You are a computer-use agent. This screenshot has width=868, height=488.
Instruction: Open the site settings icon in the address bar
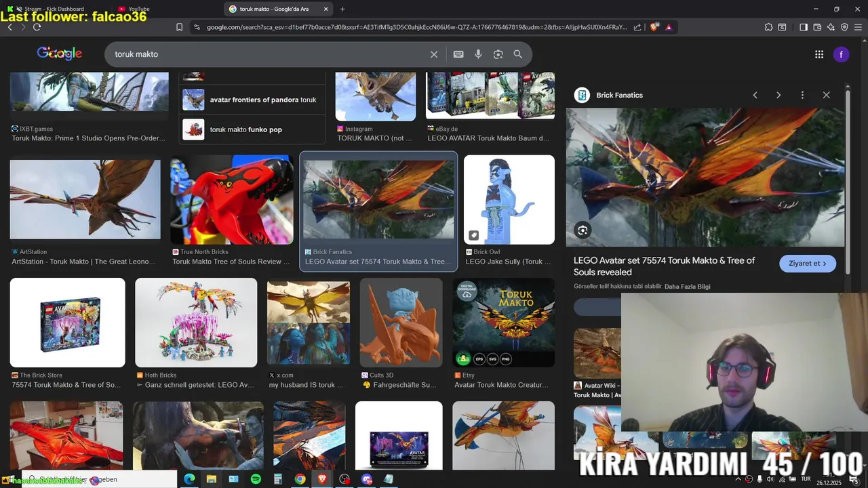197,27
